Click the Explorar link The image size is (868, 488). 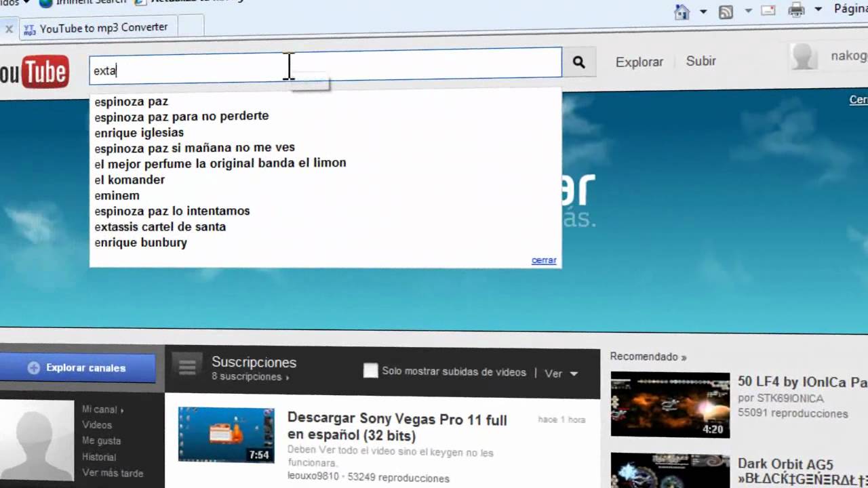(639, 62)
